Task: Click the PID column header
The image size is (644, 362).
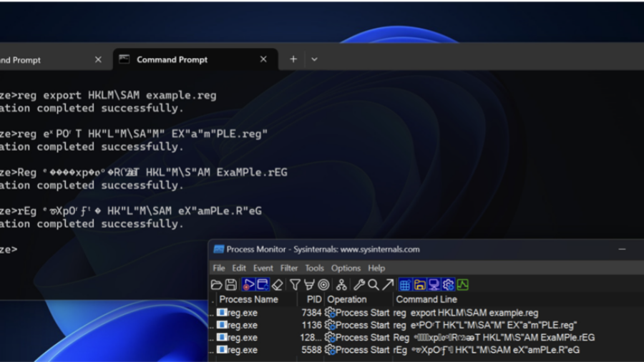Action: click(x=311, y=299)
